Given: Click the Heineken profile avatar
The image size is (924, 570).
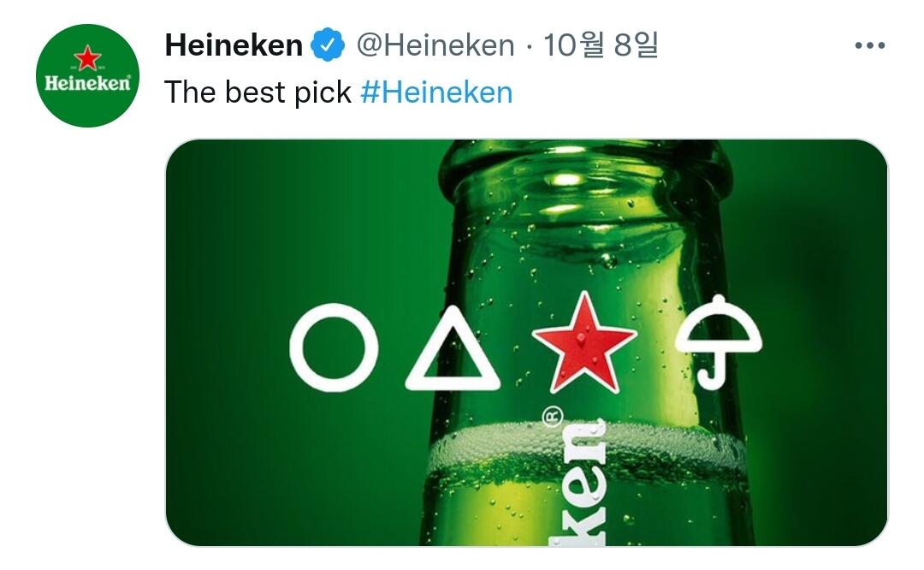Looking at the screenshot, I should tap(87, 75).
